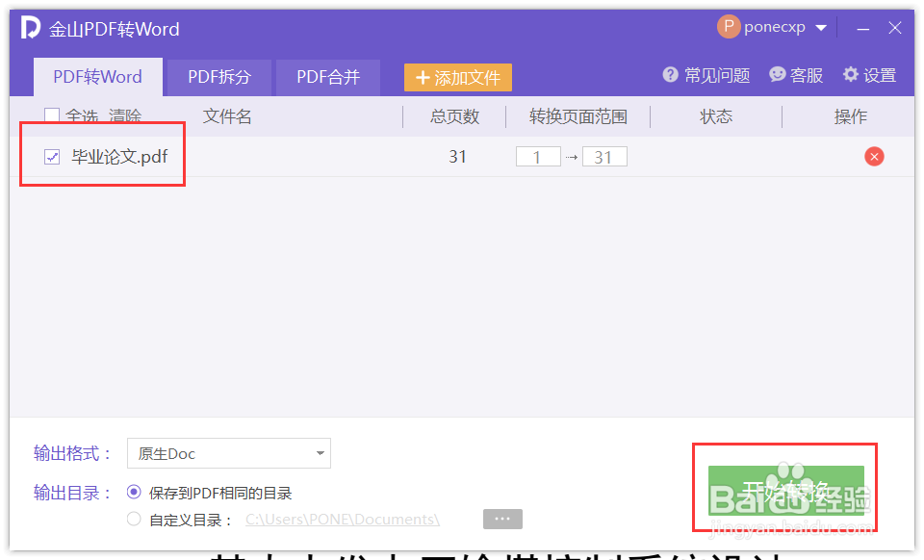Select the 毕业论文.pdf file name
The width and height of the screenshot is (924, 560).
point(119,157)
